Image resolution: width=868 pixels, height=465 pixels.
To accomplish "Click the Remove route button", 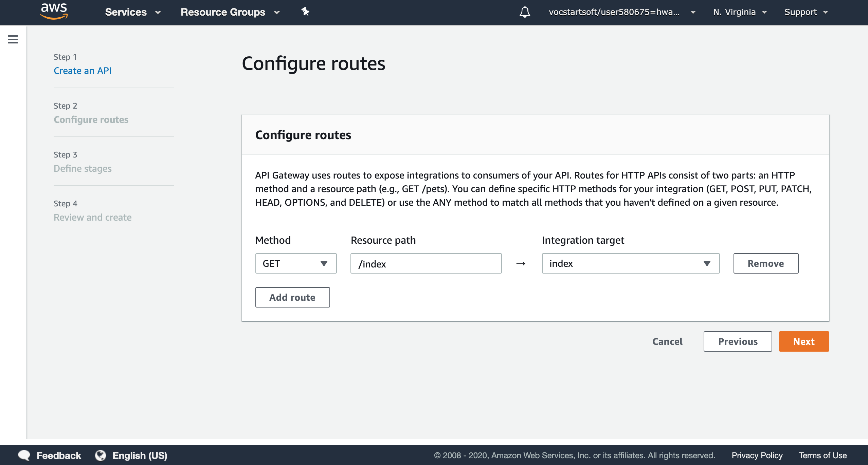I will pos(766,263).
